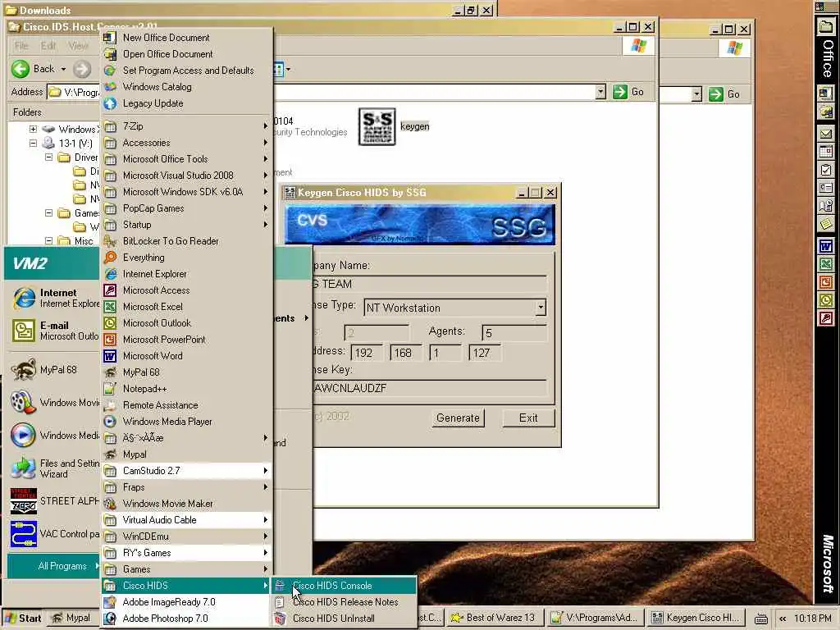Open Internet Explorer pinned in Start menu
The image size is (840, 630).
pos(53,299)
